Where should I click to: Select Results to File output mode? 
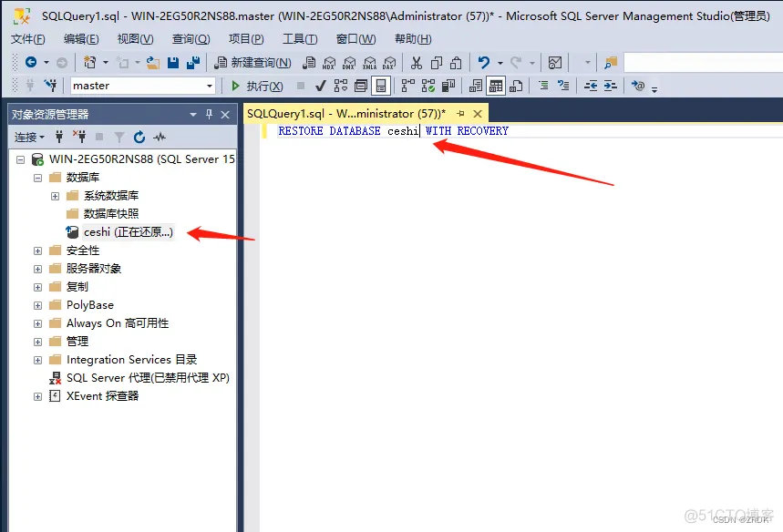pyautogui.click(x=516, y=86)
